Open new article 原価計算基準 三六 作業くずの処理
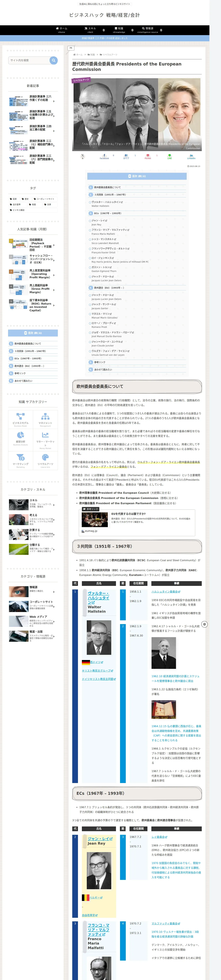Screen dimensions: 221x980 coord(33,101)
